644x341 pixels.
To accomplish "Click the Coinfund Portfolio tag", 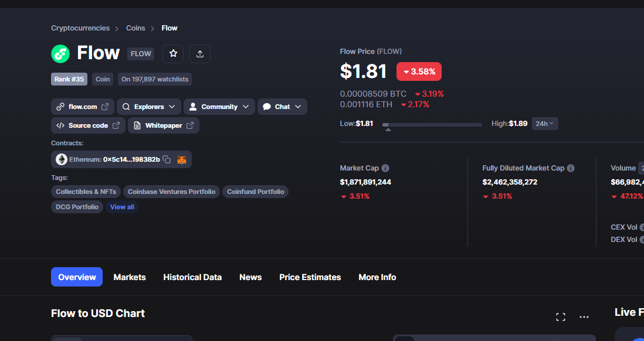I will click(256, 192).
